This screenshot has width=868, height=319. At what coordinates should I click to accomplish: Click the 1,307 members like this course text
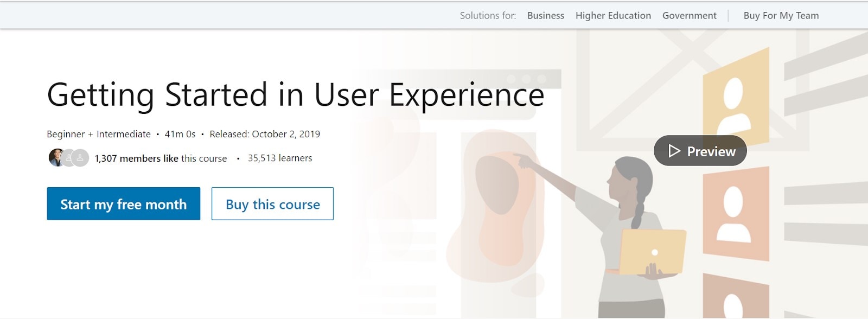(161, 158)
